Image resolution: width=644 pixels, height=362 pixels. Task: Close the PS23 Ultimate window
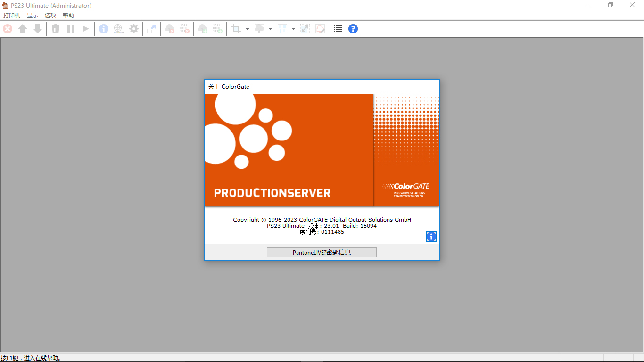click(632, 5)
